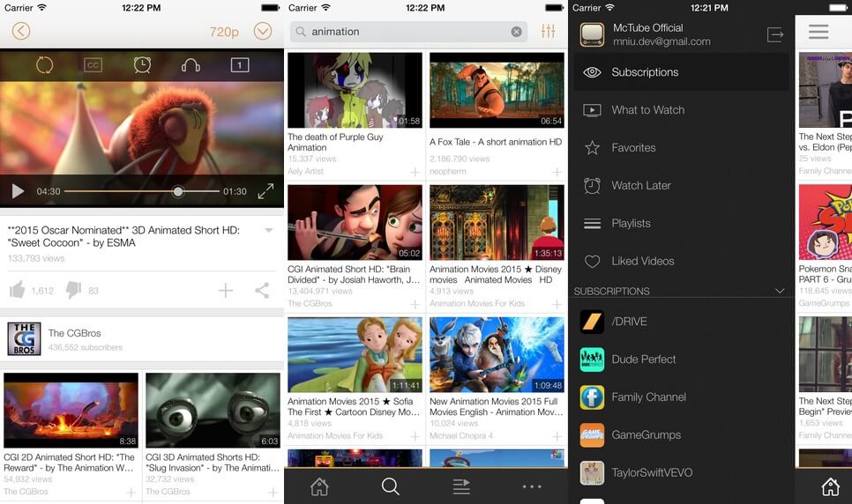Image resolution: width=852 pixels, height=504 pixels.
Task: Open Favorites menu item
Action: [x=682, y=148]
